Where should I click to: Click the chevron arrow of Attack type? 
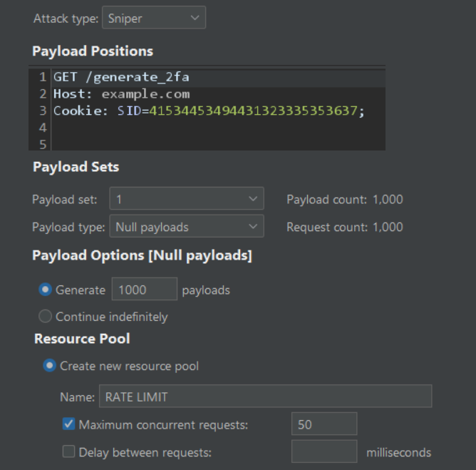(x=195, y=18)
